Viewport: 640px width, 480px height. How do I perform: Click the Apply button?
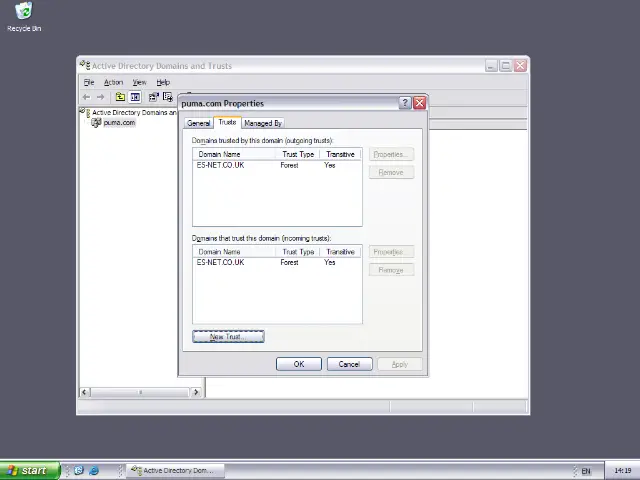(400, 364)
